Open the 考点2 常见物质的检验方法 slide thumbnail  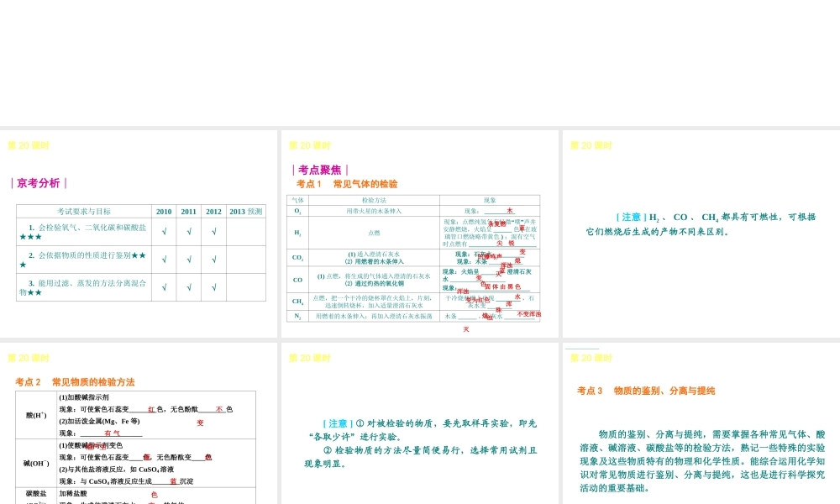coord(139,423)
